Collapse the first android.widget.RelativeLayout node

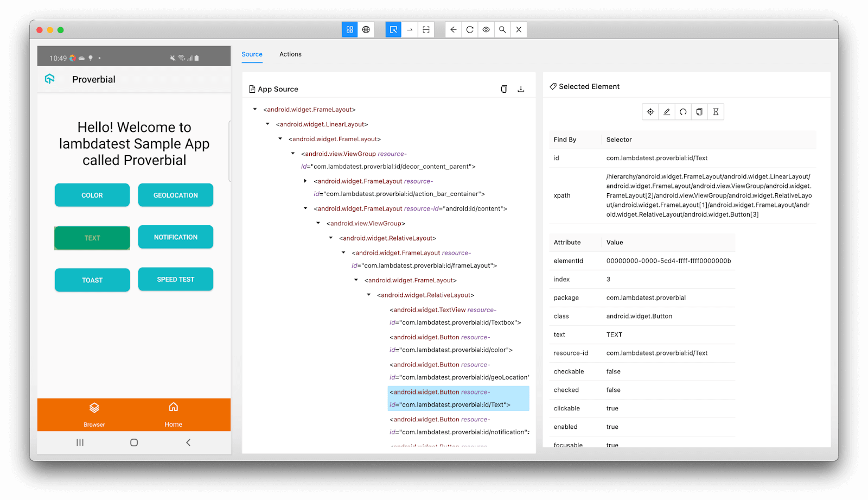tap(331, 237)
